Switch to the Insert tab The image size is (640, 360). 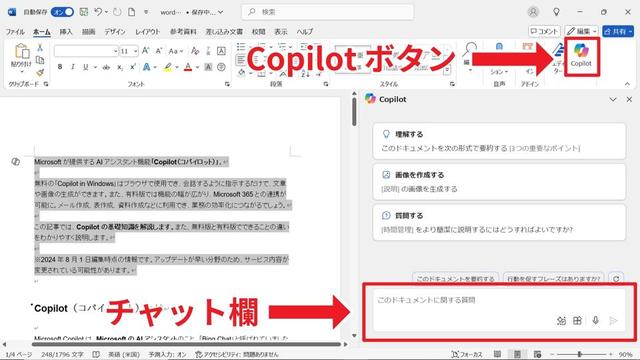66,31
